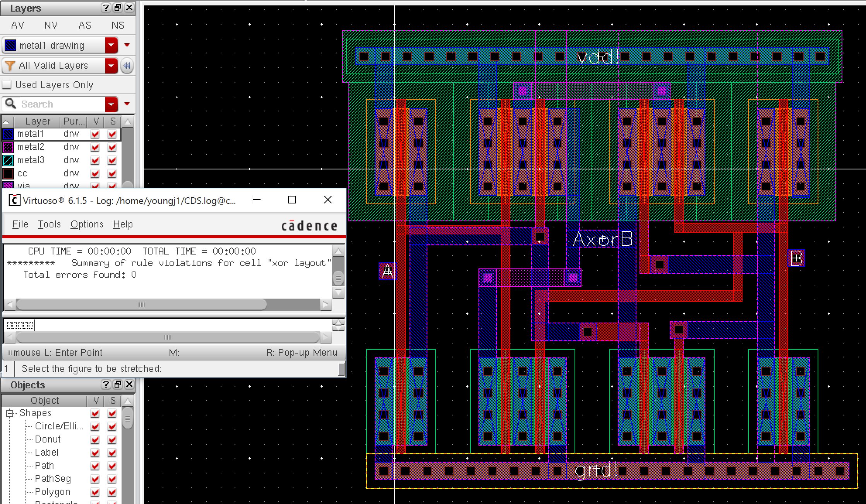Screen dimensions: 866x504
Task: Float the Objects panel using its icon
Action: (x=118, y=384)
